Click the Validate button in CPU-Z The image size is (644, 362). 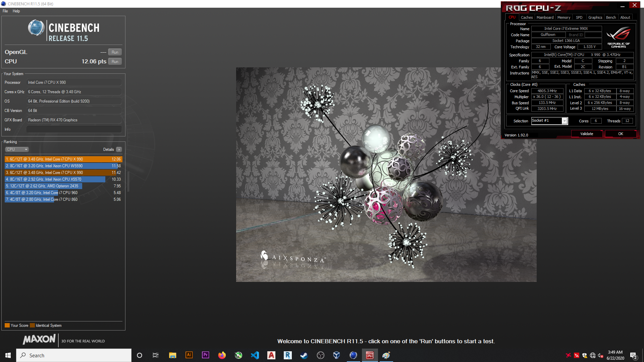coord(587,134)
